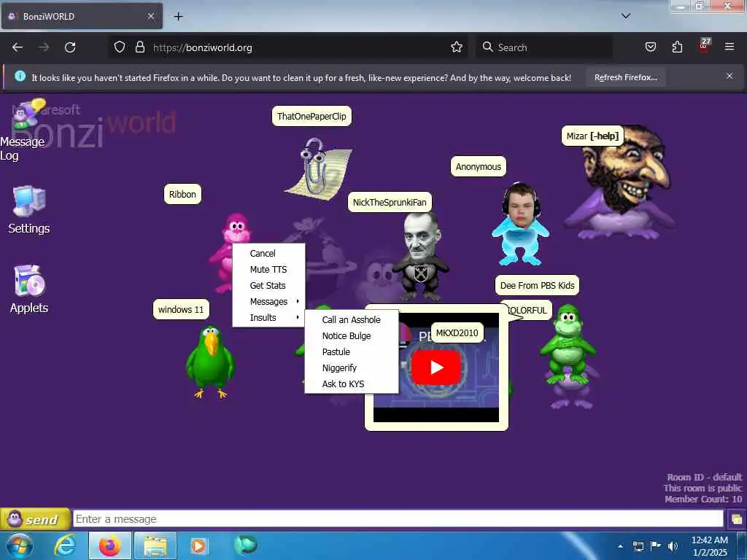This screenshot has width=747, height=560.
Task: Click the green COLORFUL Bonzi character
Action: [568, 345]
